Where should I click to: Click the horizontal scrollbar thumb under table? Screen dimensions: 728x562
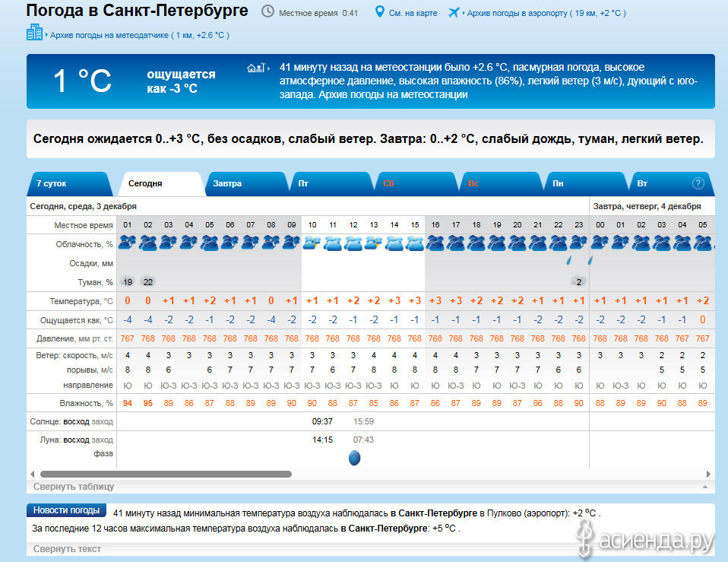(x=166, y=474)
